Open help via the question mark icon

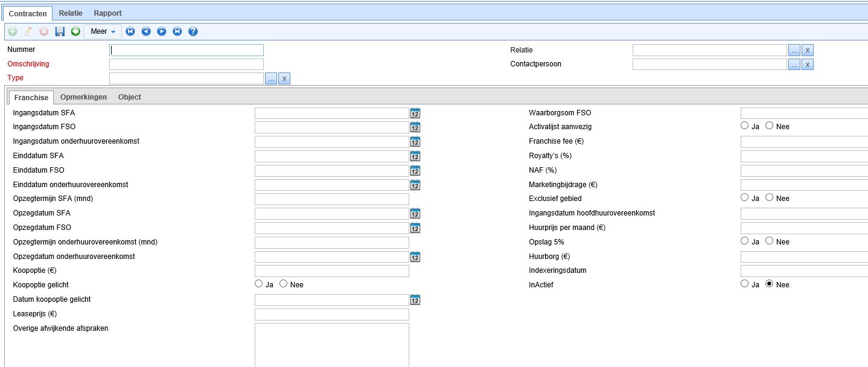[193, 31]
